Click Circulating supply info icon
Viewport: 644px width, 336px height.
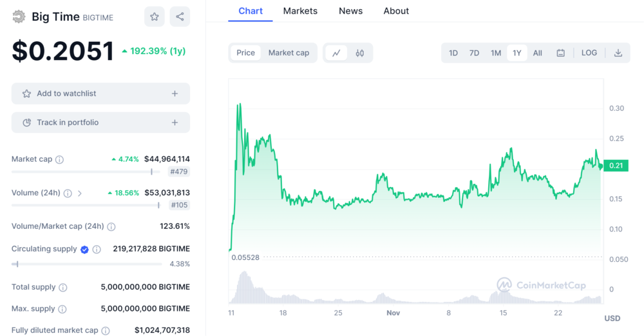coord(97,250)
